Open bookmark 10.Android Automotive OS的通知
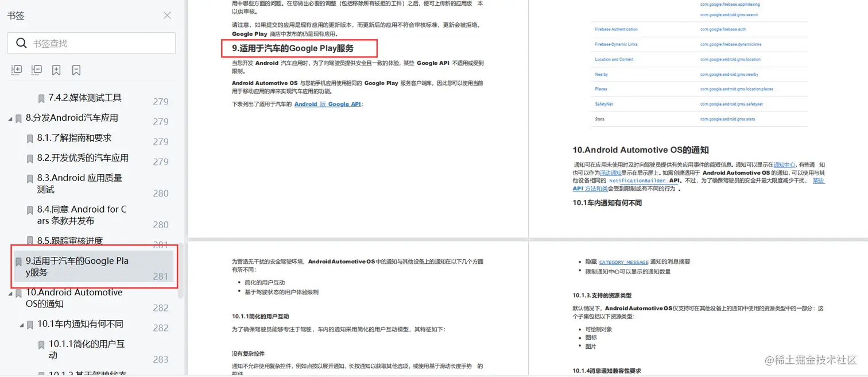Viewport: 868px width, 377px height. 74,298
